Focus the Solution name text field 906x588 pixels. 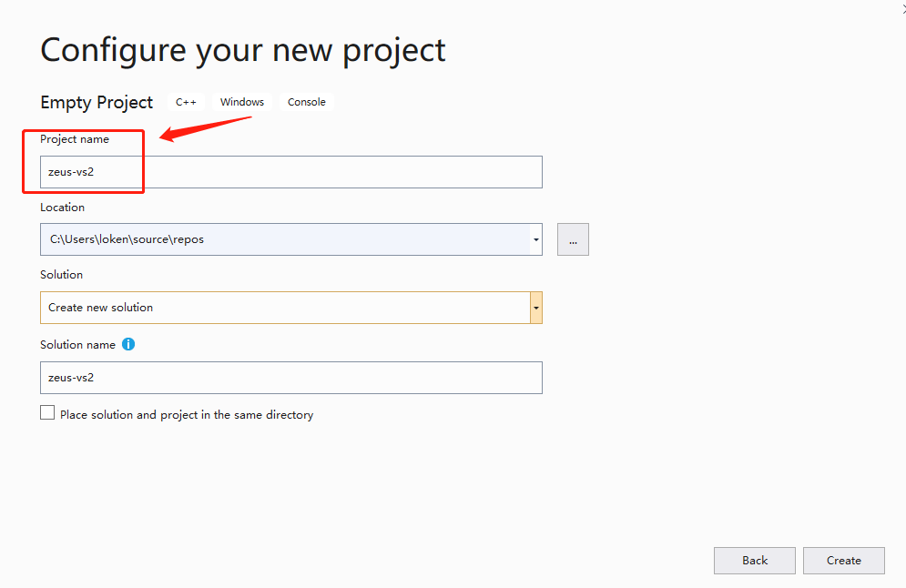pos(291,378)
